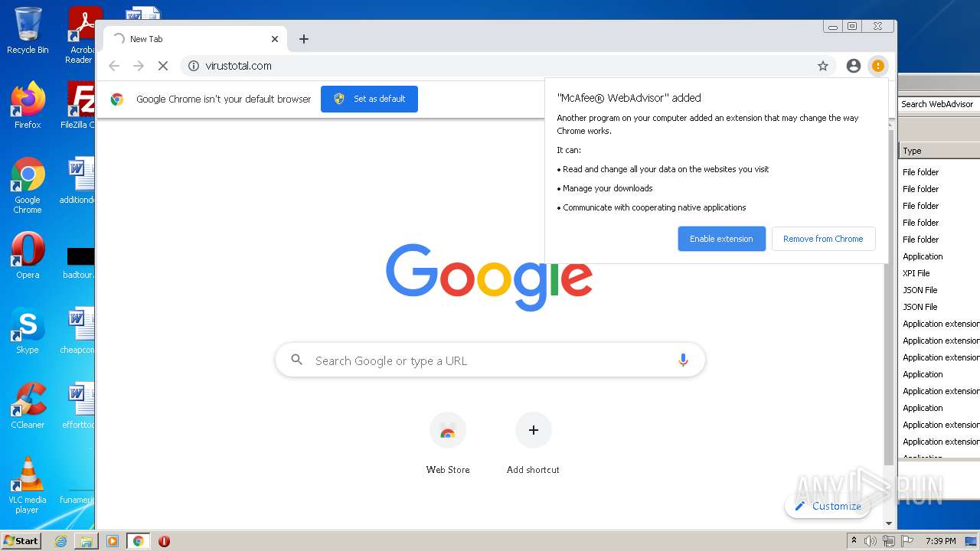Open Web Store shortcut tile
Viewport: 980px width, 551px height.
click(x=448, y=443)
